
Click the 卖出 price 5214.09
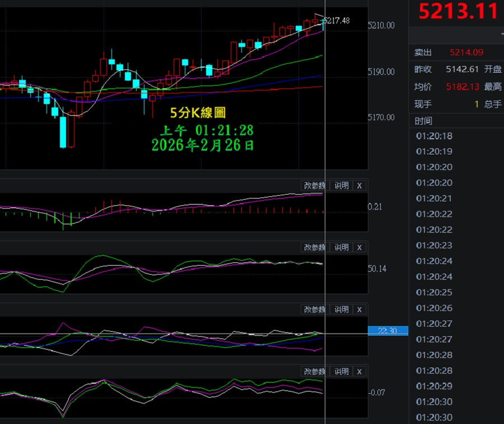[x=466, y=53]
